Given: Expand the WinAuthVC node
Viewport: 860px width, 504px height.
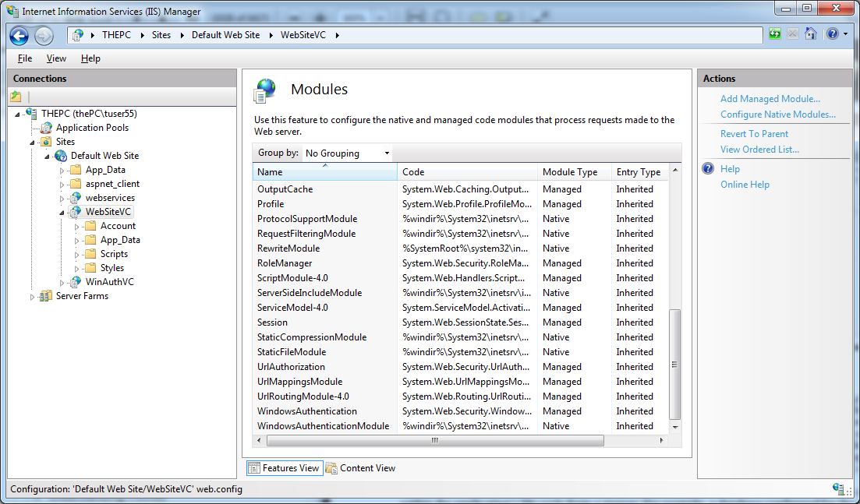Looking at the screenshot, I should [62, 282].
